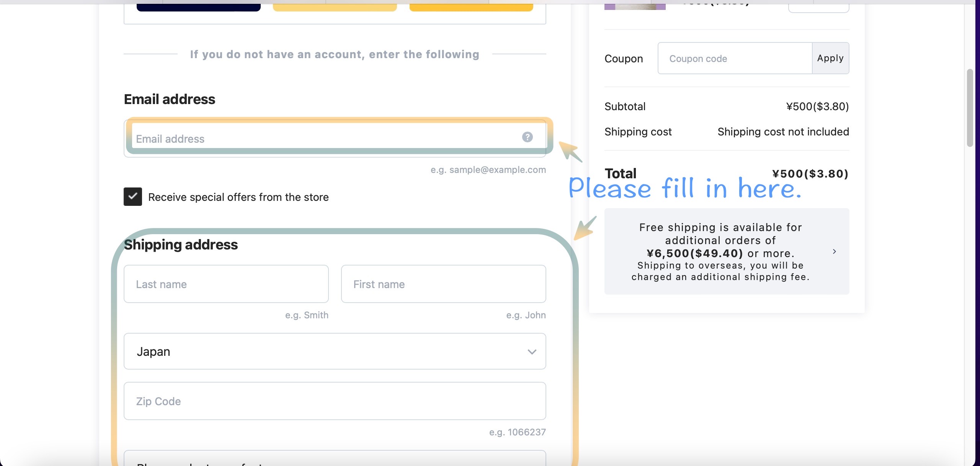
Task: Select the Zip Code text field
Action: tap(335, 401)
